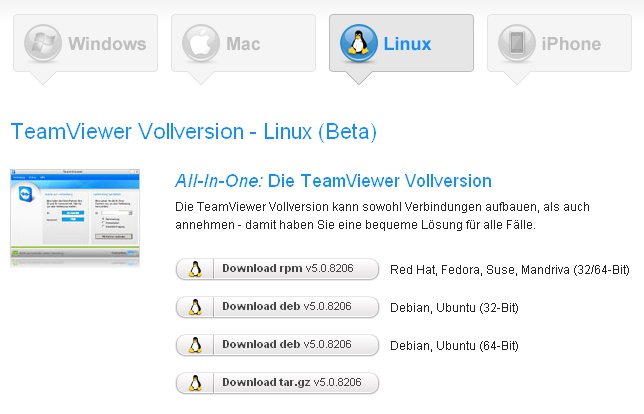Click the iPhone device icon
Screen dimensions: 644x414
(x=517, y=43)
